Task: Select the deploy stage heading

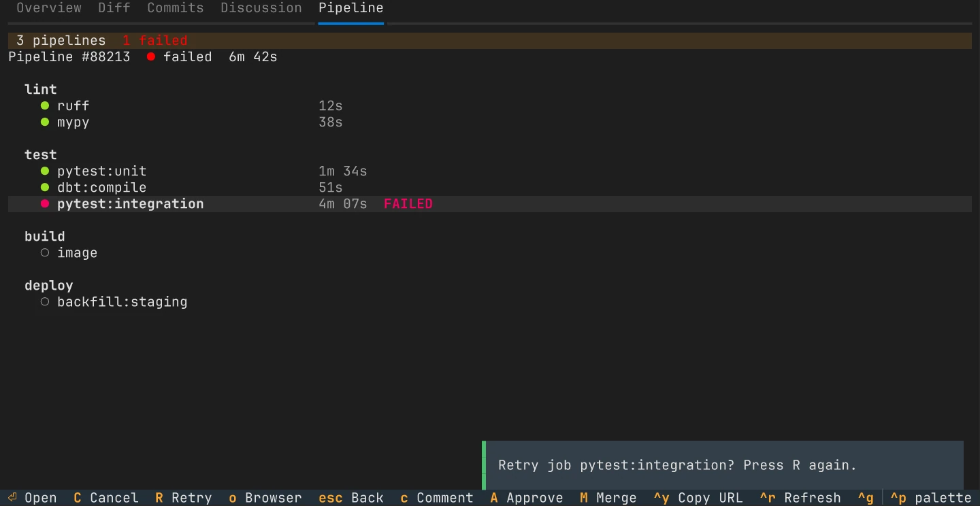Action: (49, 285)
